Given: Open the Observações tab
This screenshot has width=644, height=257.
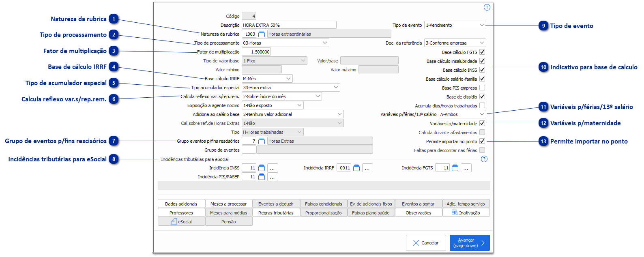Looking at the screenshot, I should [418, 213].
